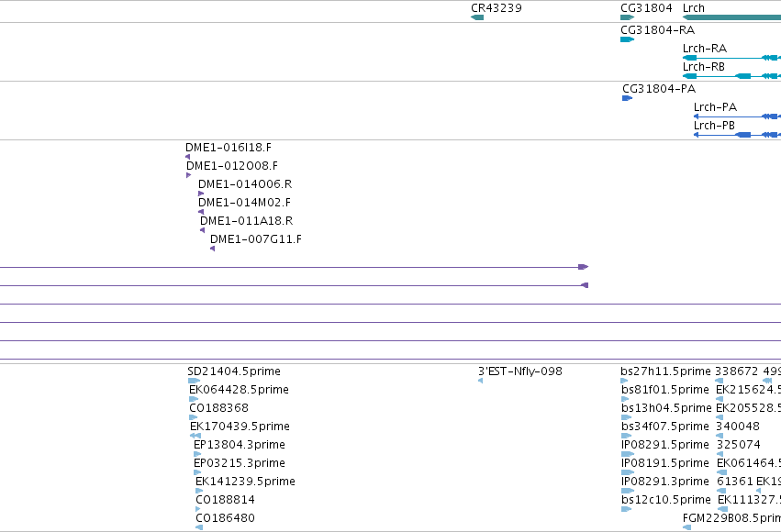Select the Lrch-RA transcript glyph

point(731,58)
